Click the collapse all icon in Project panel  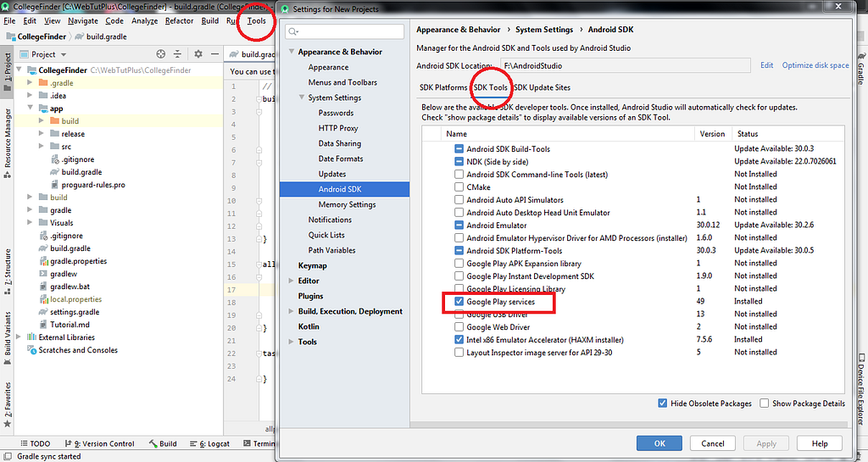177,53
